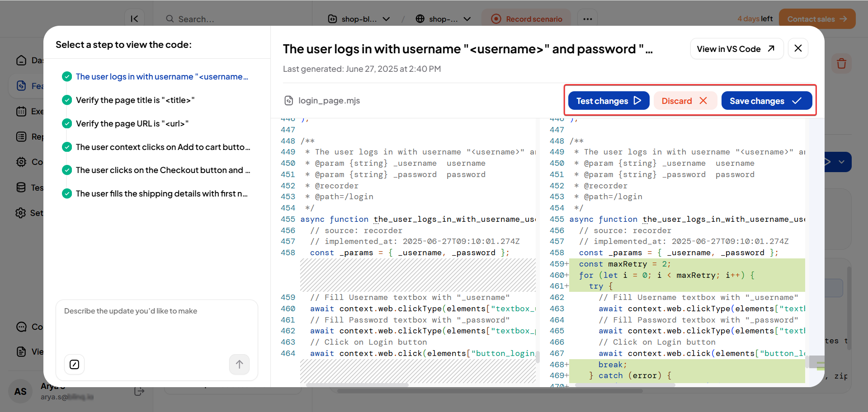Open the shop-bl project dropdown
The height and width of the screenshot is (412, 868).
(359, 19)
